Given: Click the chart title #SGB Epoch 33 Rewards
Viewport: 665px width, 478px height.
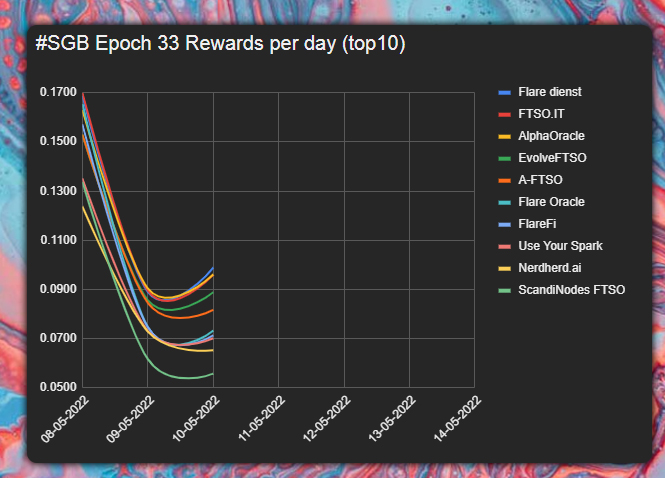Looking at the screenshot, I should pyautogui.click(x=221, y=44).
